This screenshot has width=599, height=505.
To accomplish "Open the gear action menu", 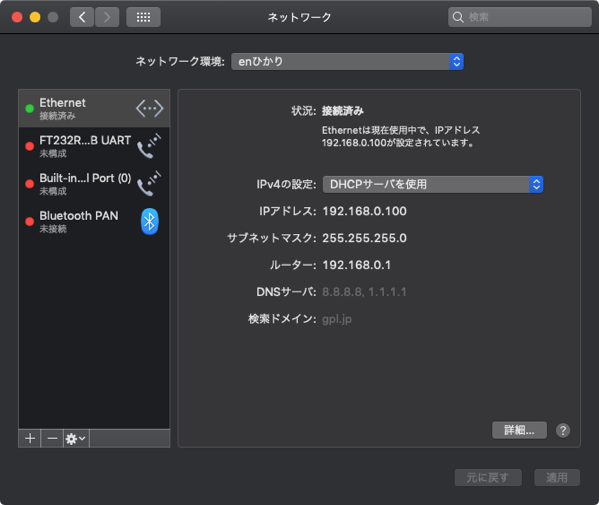I will click(76, 438).
